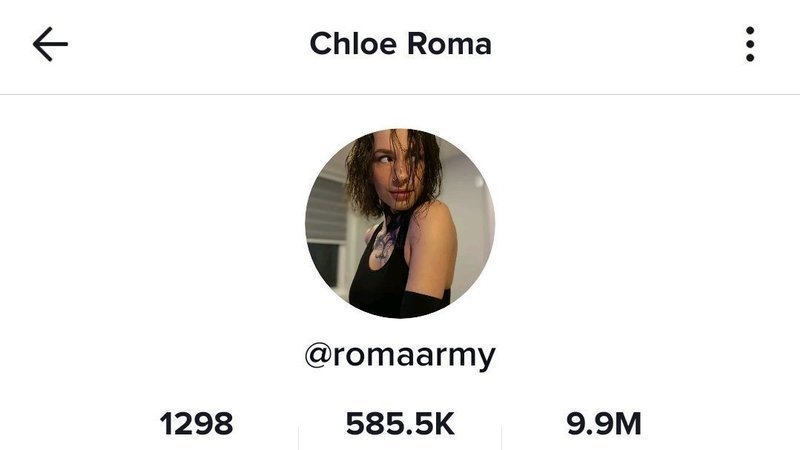800x450 pixels.
Task: Open the three-dot more options menu
Action: coord(749,44)
